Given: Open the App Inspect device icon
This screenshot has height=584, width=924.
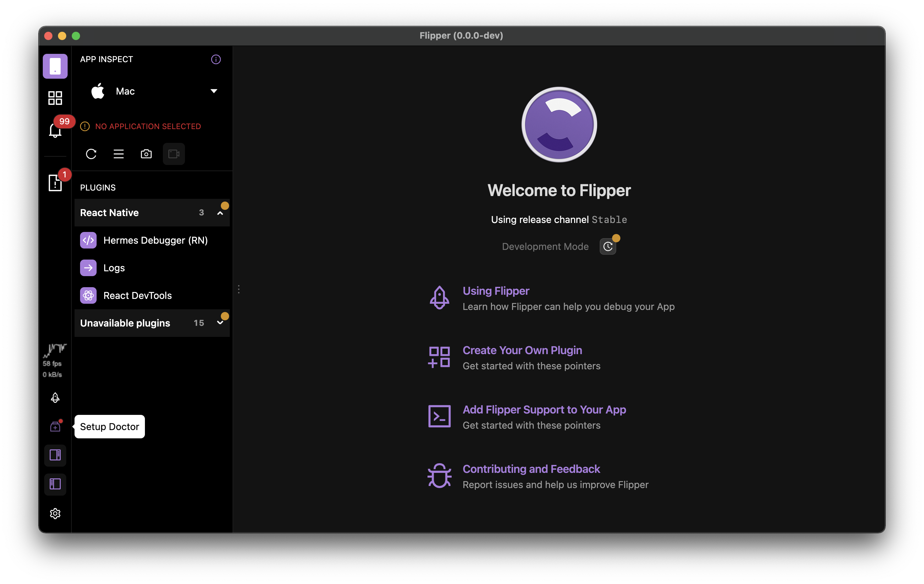Looking at the screenshot, I should coord(55,66).
